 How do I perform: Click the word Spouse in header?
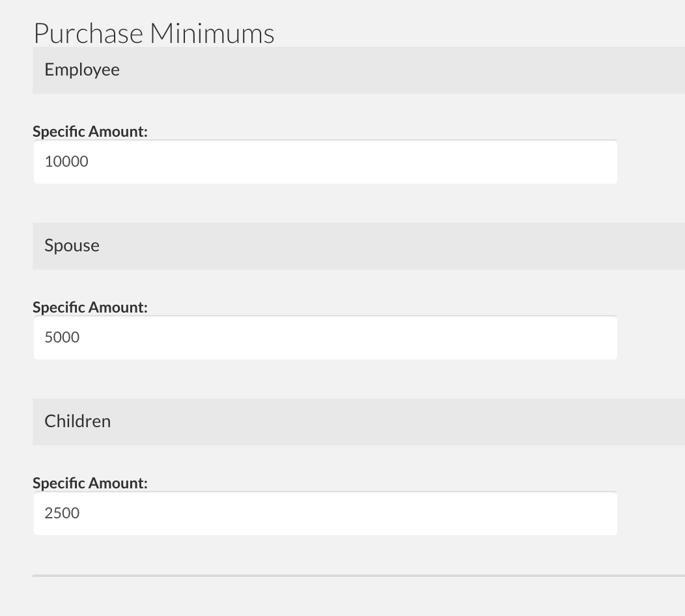pyautogui.click(x=72, y=246)
